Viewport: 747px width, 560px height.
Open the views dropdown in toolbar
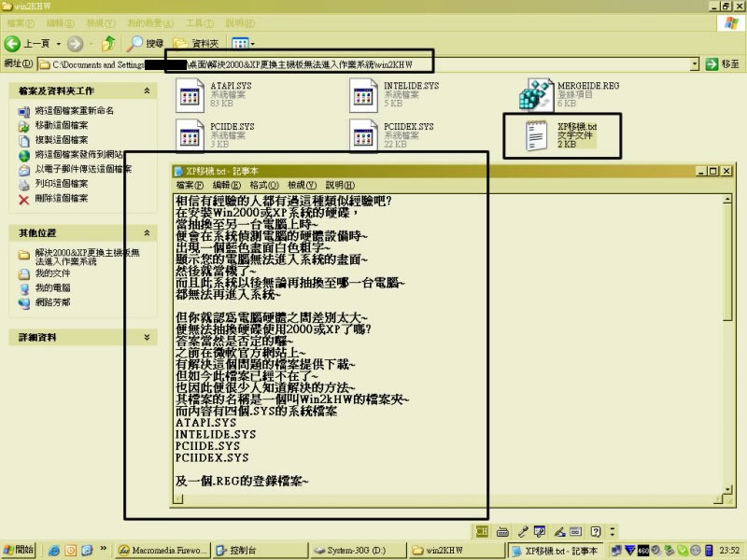[243, 44]
